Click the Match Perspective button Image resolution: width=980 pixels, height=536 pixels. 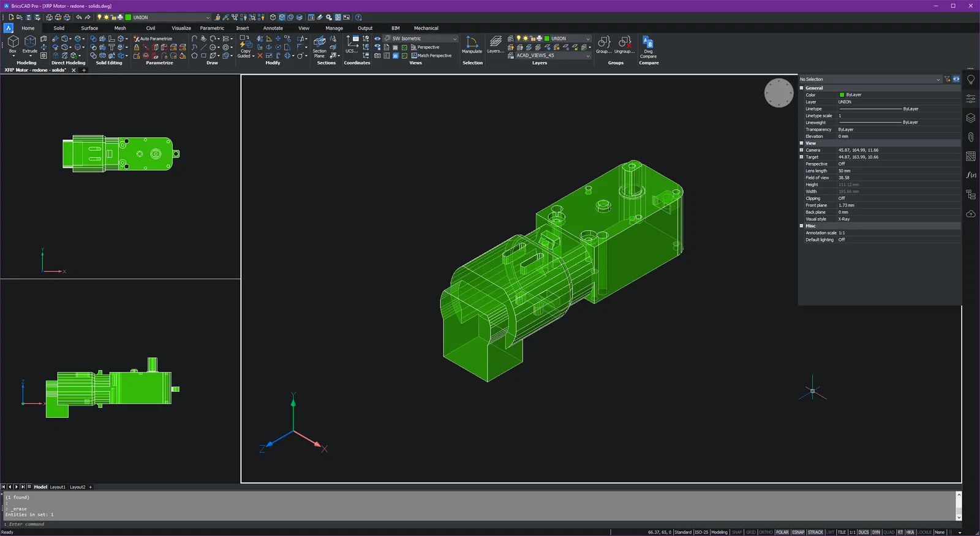(x=431, y=56)
